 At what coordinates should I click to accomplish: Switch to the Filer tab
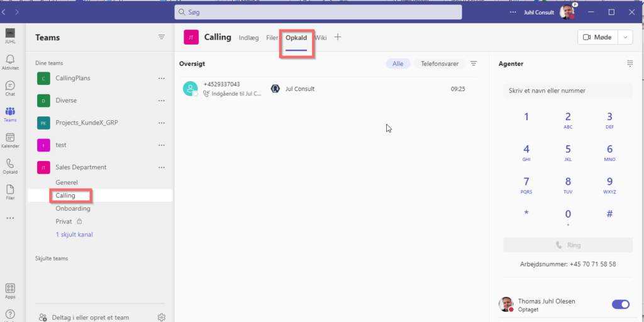click(x=272, y=38)
